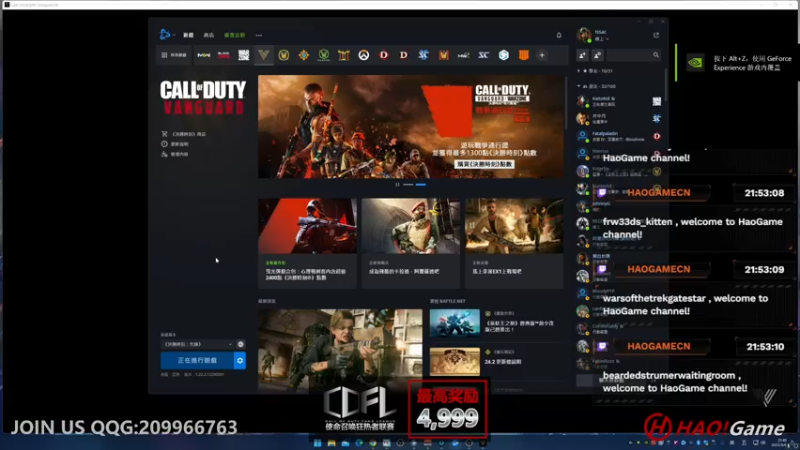Click the main Vanguard Warzone banner
800x450 pixels.
click(411, 127)
